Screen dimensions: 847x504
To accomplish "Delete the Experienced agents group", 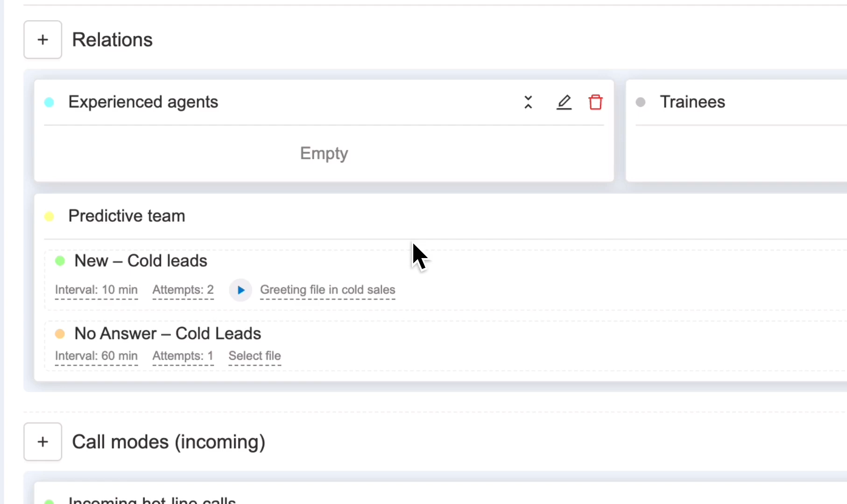I will click(595, 102).
